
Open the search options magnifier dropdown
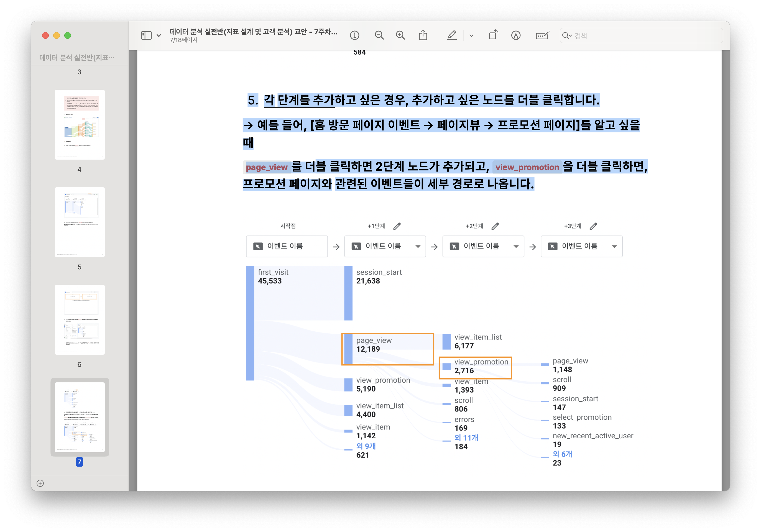[567, 35]
